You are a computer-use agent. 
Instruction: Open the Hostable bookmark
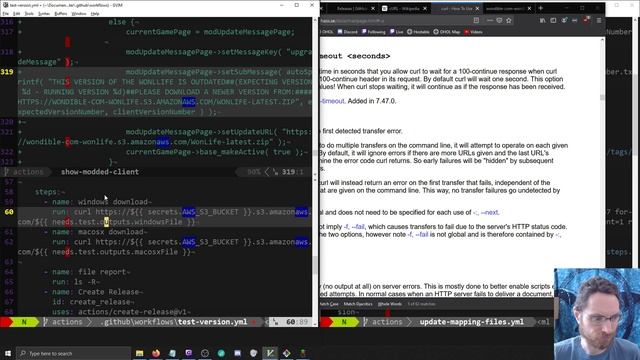coord(418,32)
